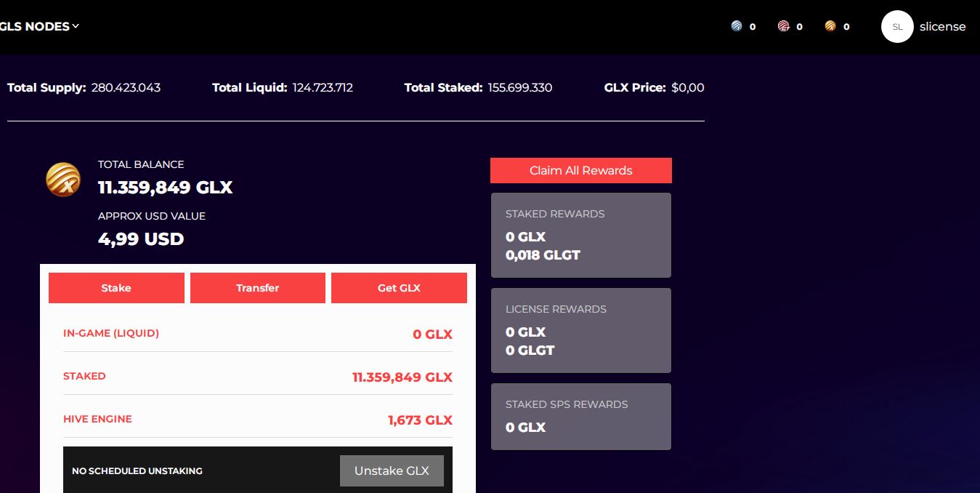Click the red token icon in header
The width and height of the screenshot is (980, 493).
click(784, 26)
